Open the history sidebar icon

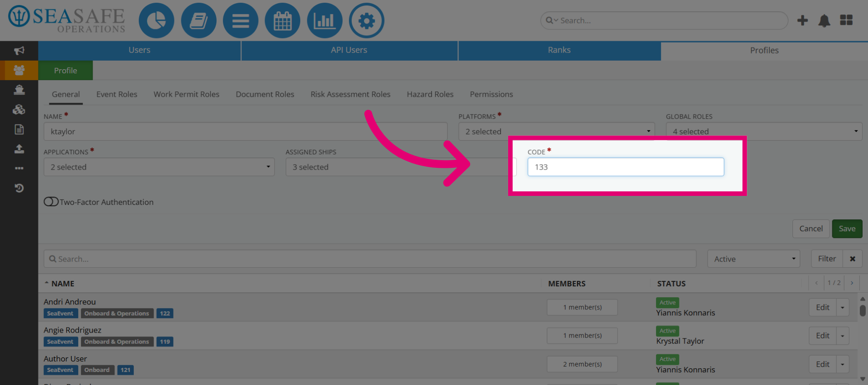19,188
